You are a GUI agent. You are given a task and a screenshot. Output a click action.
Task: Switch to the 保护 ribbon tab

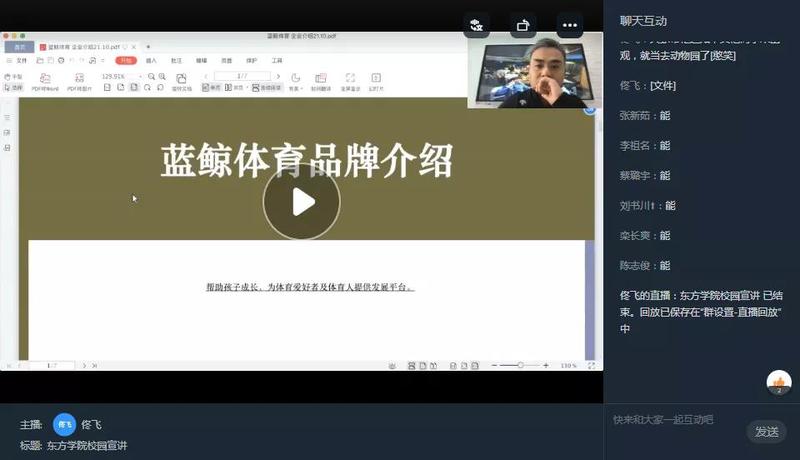252,60
